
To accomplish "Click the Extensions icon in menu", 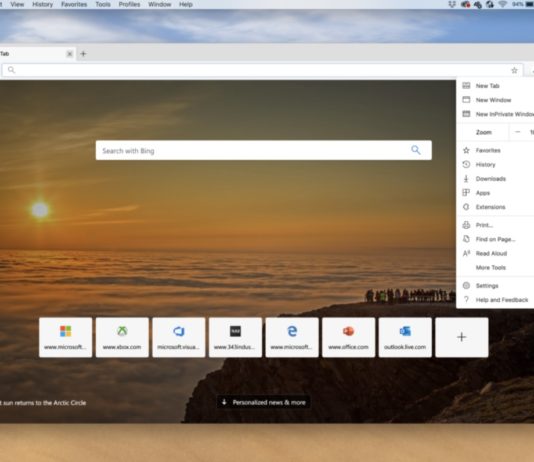I will [x=466, y=207].
